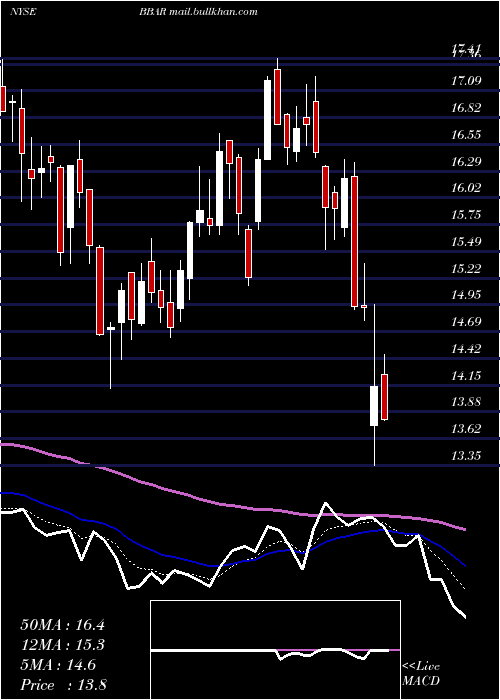This screenshot has height=700, width=500.
Task: Click the 16.02 price axis label
Action: [466, 188]
